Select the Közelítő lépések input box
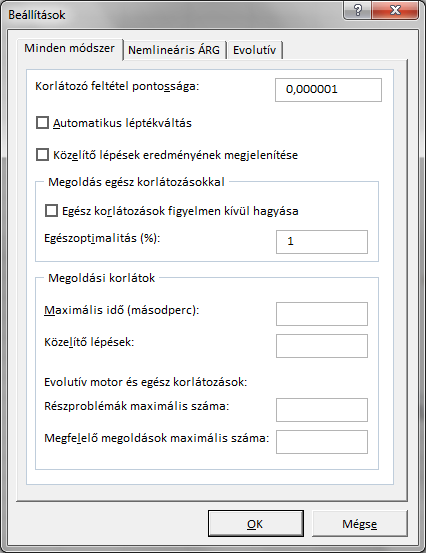The image size is (426, 553). click(322, 346)
